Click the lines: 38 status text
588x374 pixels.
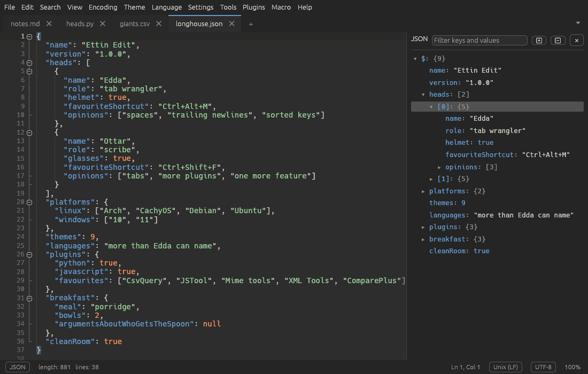click(x=87, y=367)
